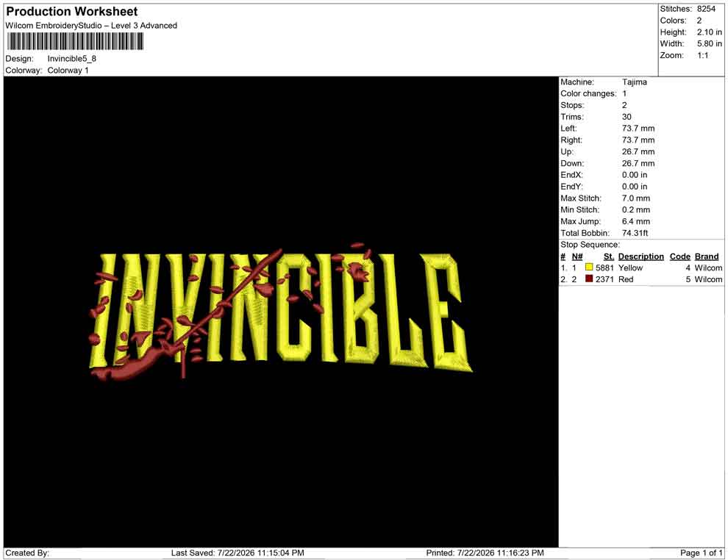The height and width of the screenshot is (560, 728).
Task: Click the design name 'Invincible5_8'
Action: click(x=72, y=59)
